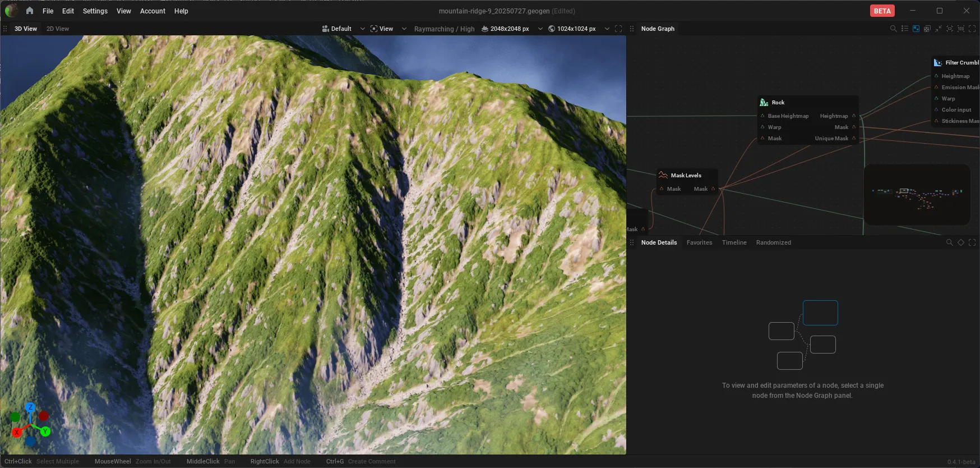Toggle the minimap display in Node Graph

(x=916, y=29)
